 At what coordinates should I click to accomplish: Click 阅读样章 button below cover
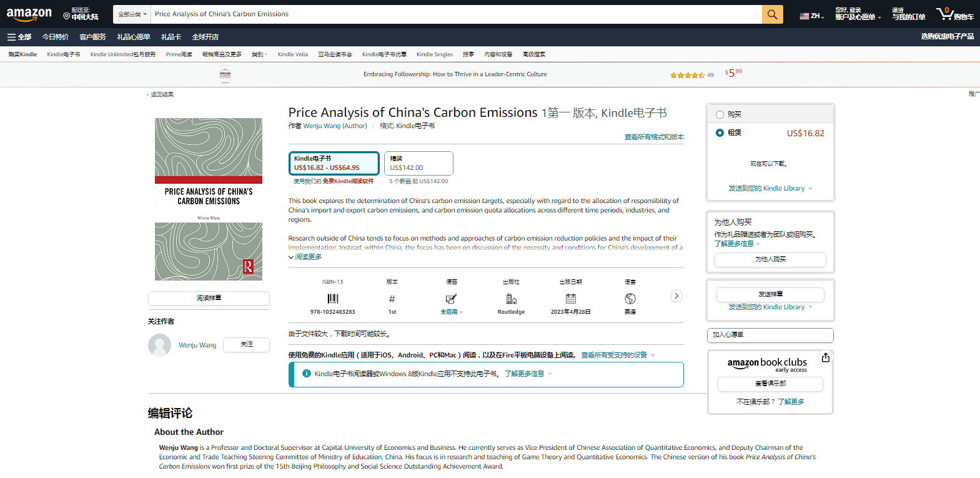(209, 298)
